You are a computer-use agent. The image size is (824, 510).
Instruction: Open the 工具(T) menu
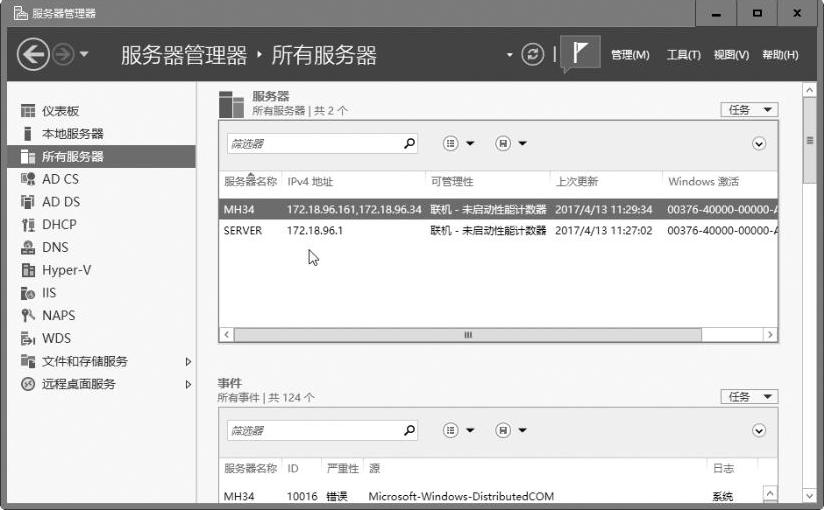click(x=683, y=55)
